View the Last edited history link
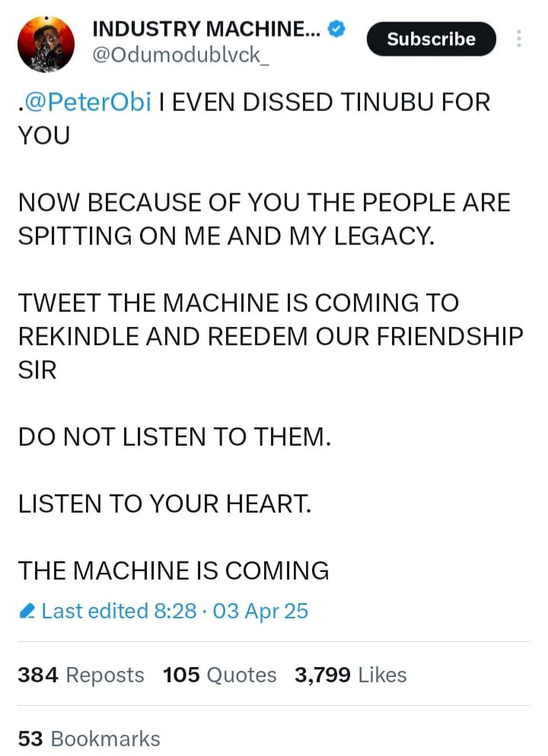Viewport: 548px width, 756px height. pos(95,611)
